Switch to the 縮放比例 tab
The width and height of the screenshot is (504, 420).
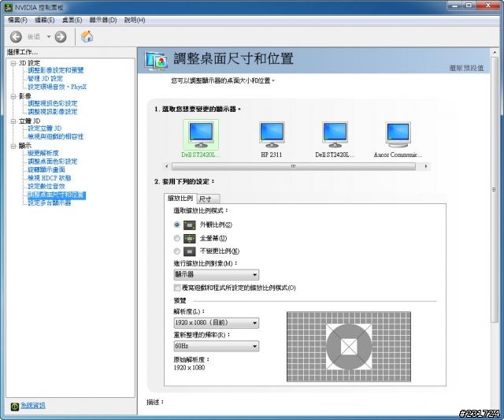pos(180,198)
